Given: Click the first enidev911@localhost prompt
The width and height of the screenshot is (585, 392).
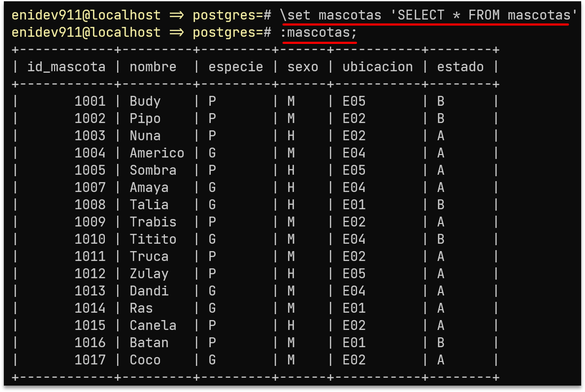Looking at the screenshot, I should pyautogui.click(x=86, y=15).
